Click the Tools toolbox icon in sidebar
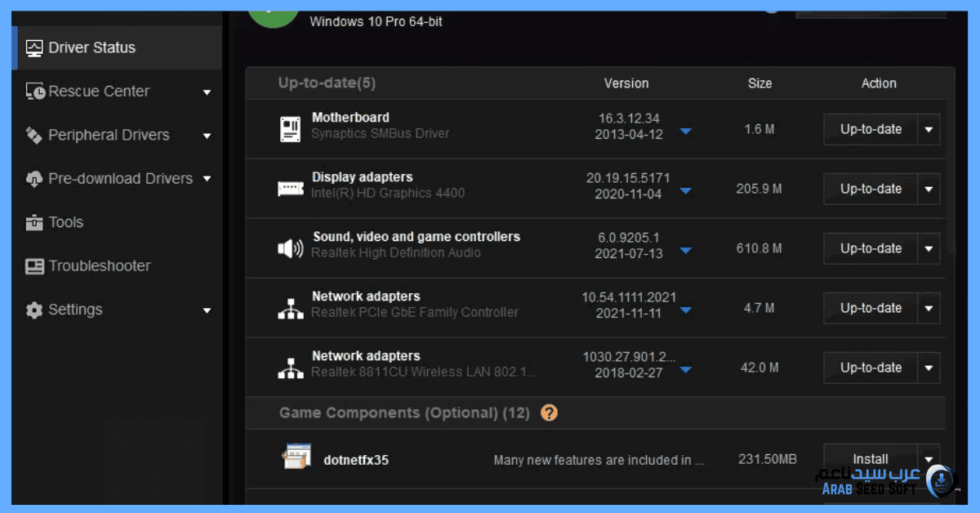 pyautogui.click(x=34, y=222)
